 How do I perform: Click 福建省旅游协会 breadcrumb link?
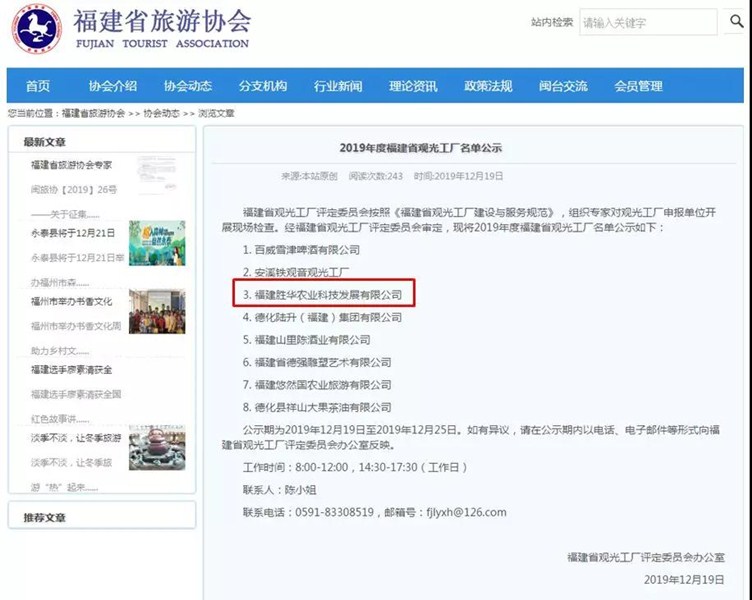93,114
